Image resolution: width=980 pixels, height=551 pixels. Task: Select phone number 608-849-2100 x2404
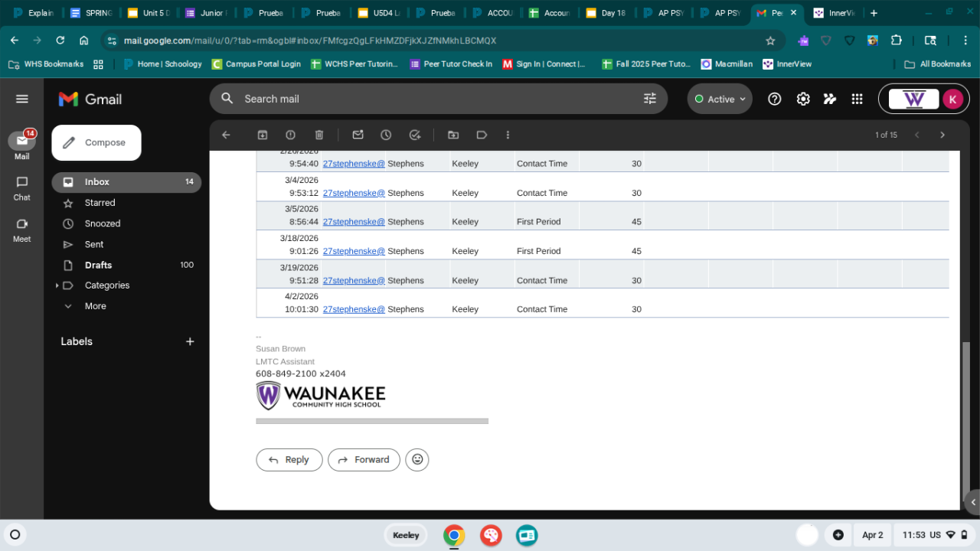tap(301, 374)
